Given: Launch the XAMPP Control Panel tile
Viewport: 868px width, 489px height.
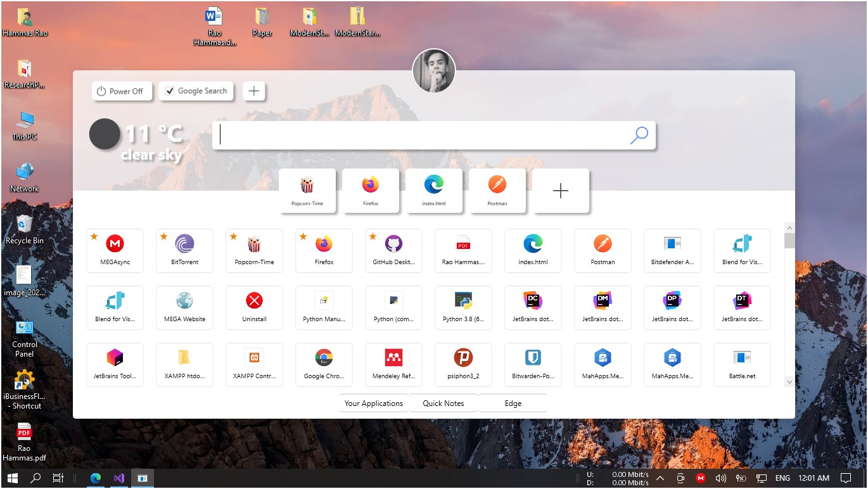Looking at the screenshot, I should tap(254, 364).
